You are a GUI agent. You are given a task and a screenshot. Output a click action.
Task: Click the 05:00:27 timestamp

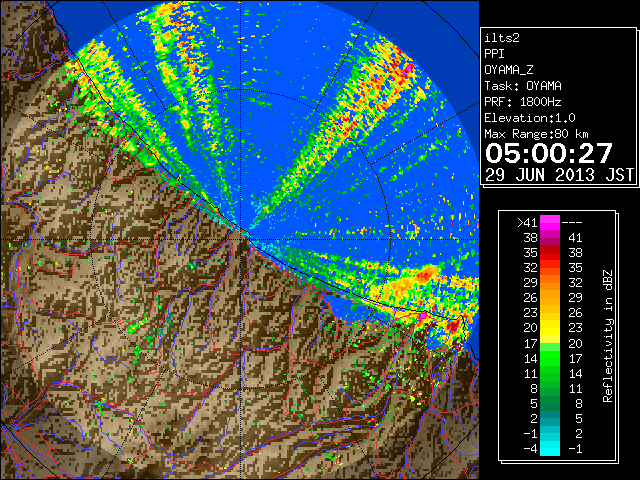549,153
